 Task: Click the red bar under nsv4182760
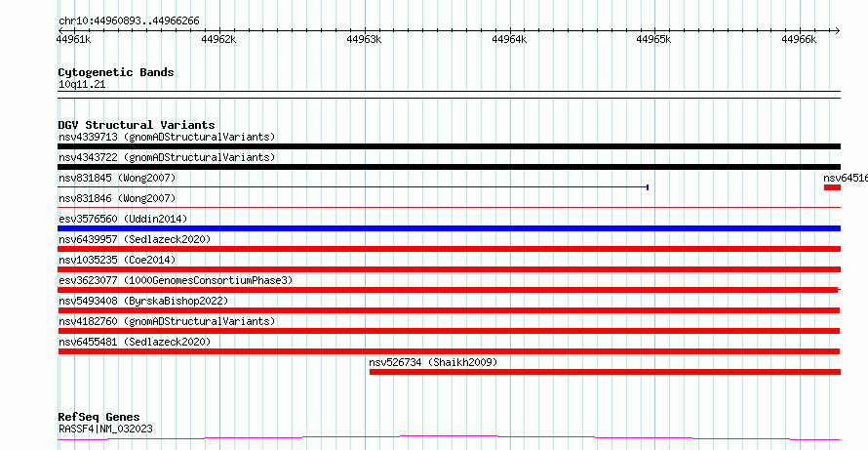click(449, 331)
